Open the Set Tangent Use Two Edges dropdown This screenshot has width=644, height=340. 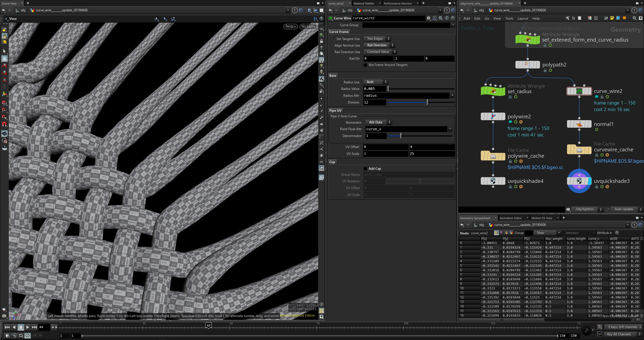click(377, 39)
